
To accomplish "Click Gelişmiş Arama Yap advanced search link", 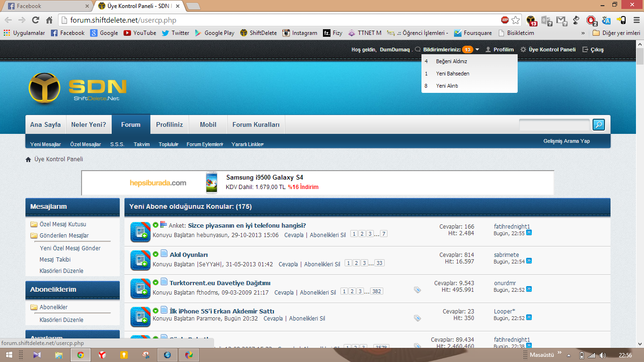I will point(567,141).
